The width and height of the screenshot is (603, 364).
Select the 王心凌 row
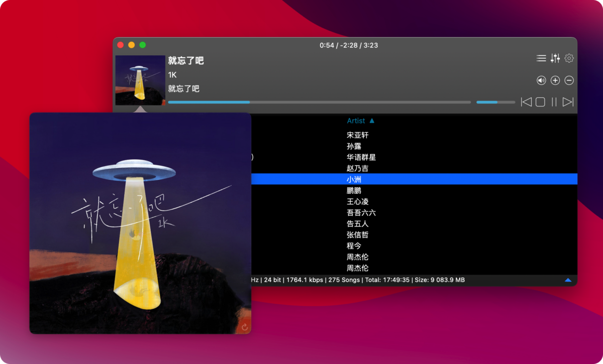(x=414, y=201)
